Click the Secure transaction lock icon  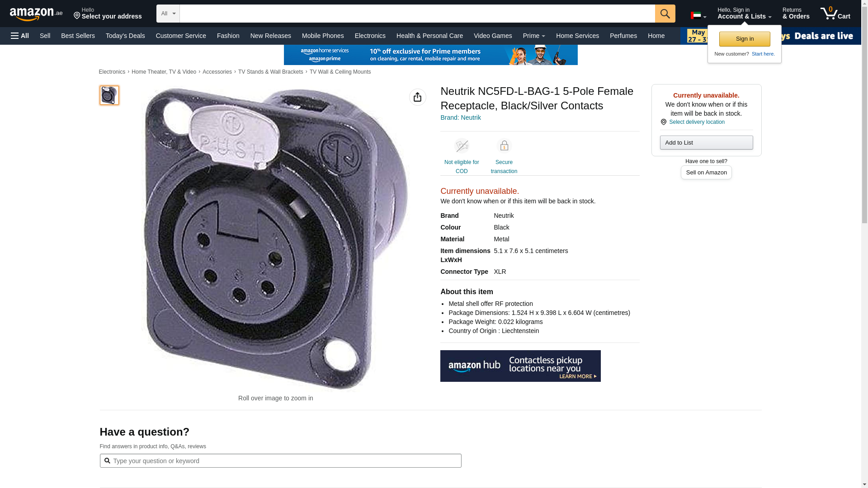[x=504, y=146]
